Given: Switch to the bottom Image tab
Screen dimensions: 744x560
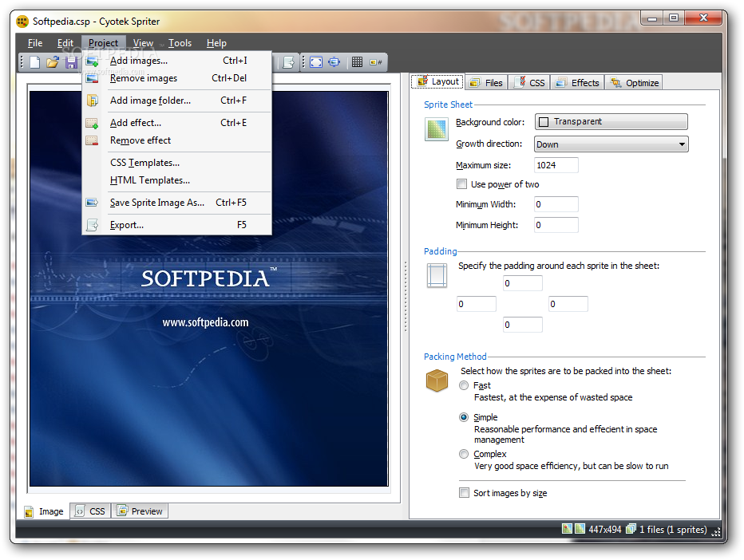Looking at the screenshot, I should pyautogui.click(x=45, y=511).
